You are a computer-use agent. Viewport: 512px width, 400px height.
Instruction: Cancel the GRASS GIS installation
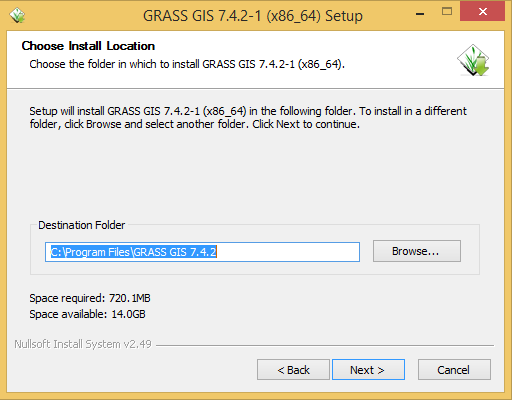tap(454, 370)
